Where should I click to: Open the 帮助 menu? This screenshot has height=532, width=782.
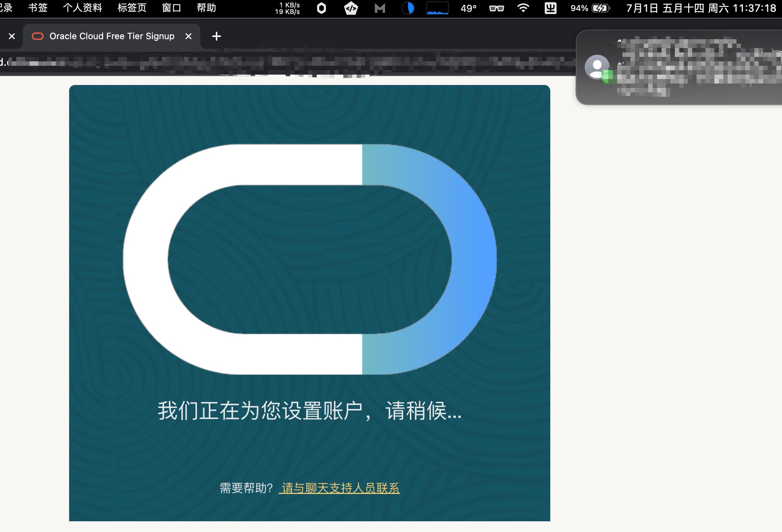(x=206, y=8)
